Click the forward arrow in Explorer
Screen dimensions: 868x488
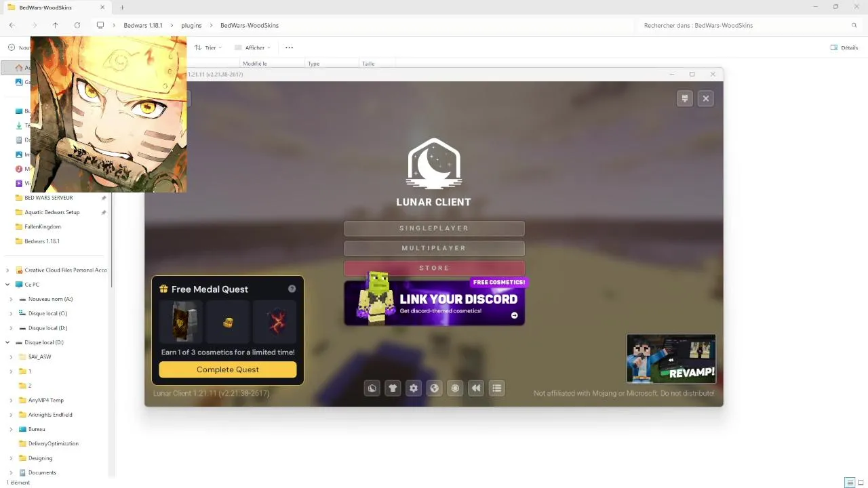33,25
